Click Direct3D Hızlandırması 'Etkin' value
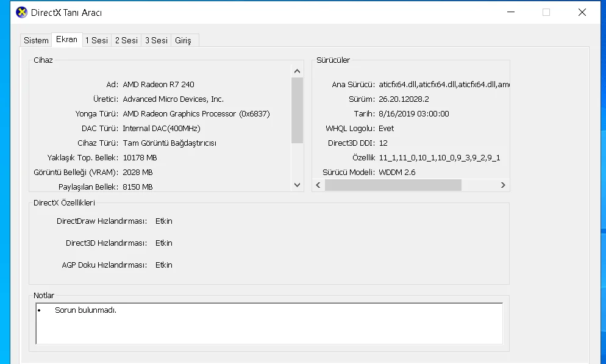Screen dimensions: 606x364 (164, 243)
